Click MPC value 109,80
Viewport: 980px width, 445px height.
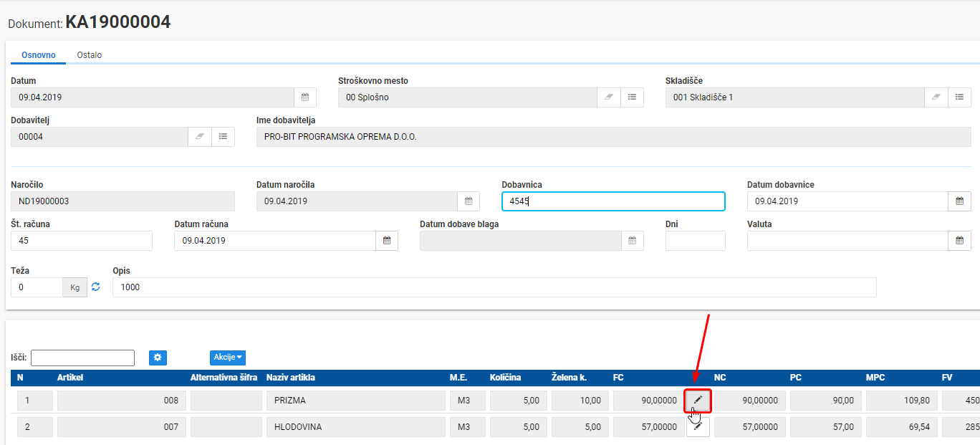[902, 401]
